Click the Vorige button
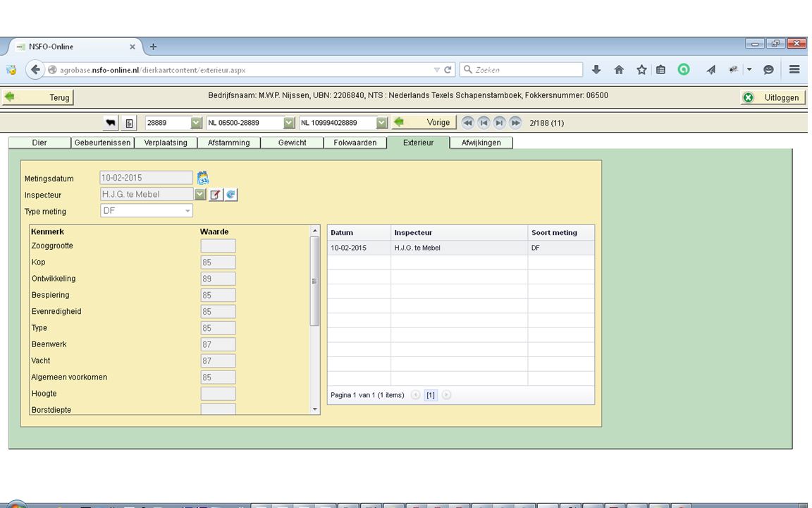Image resolution: width=812 pixels, height=508 pixels. click(x=424, y=123)
